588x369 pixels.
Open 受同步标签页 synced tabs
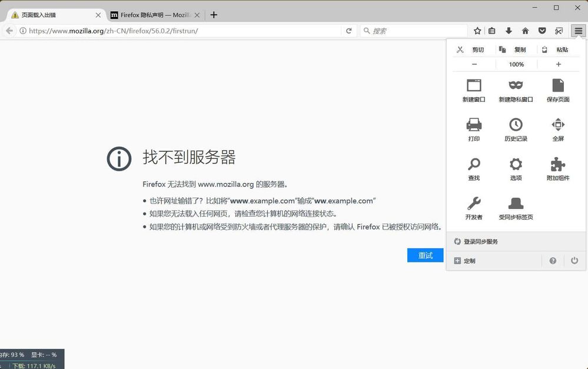click(516, 208)
